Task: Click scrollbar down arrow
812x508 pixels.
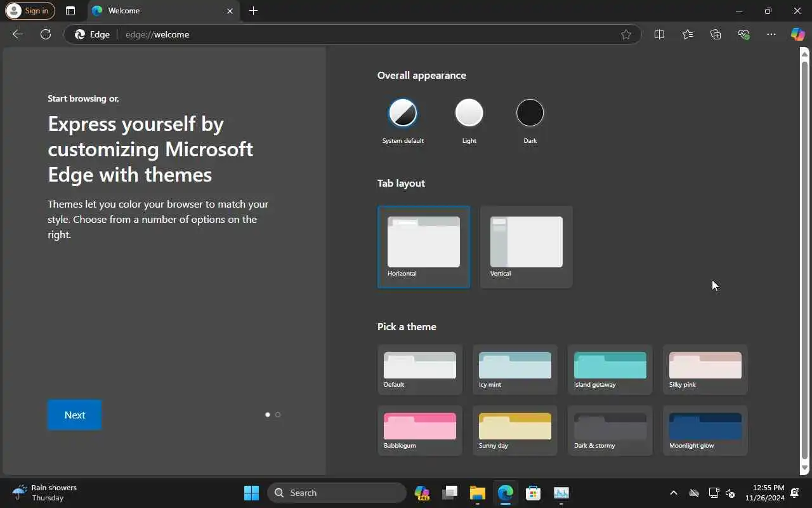Action: tap(804, 468)
